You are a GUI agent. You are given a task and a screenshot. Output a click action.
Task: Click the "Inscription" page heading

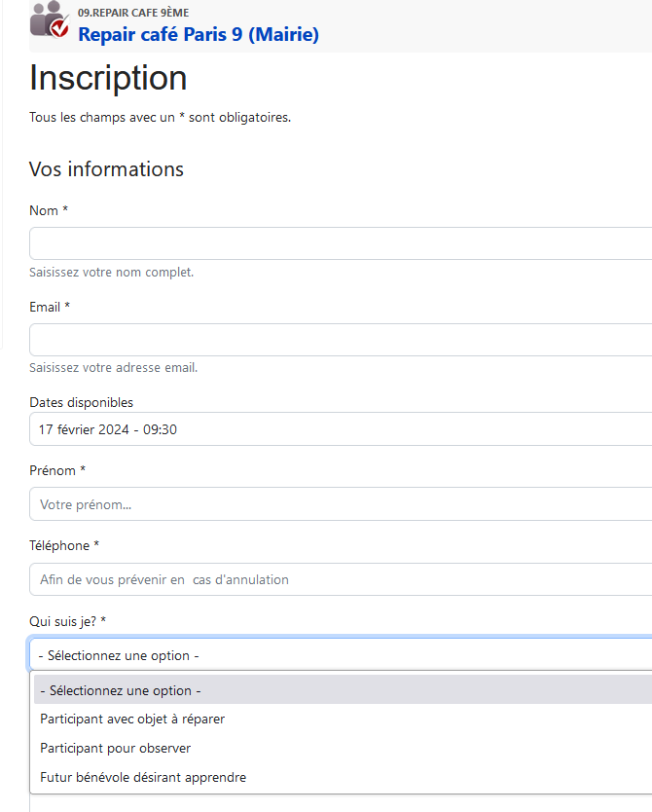[108, 78]
